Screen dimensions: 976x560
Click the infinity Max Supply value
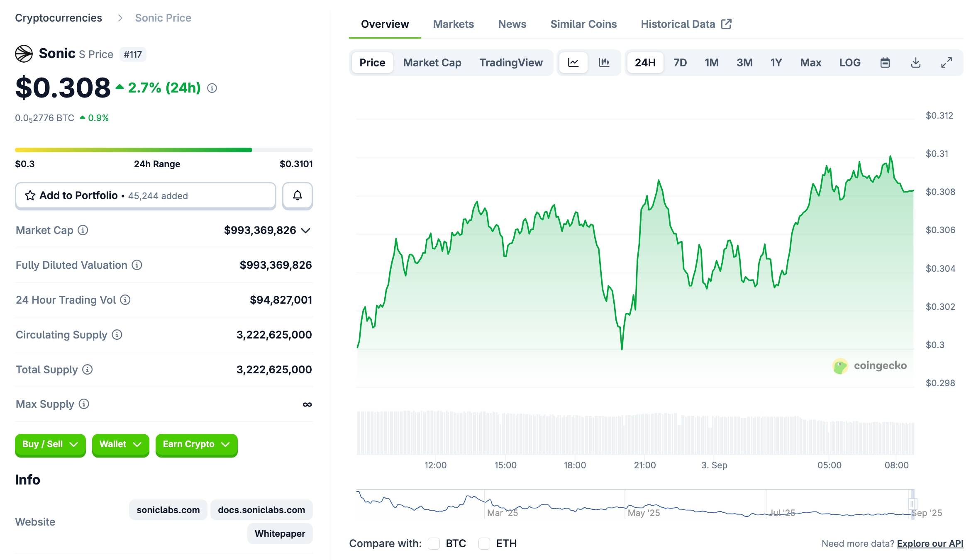[307, 404]
